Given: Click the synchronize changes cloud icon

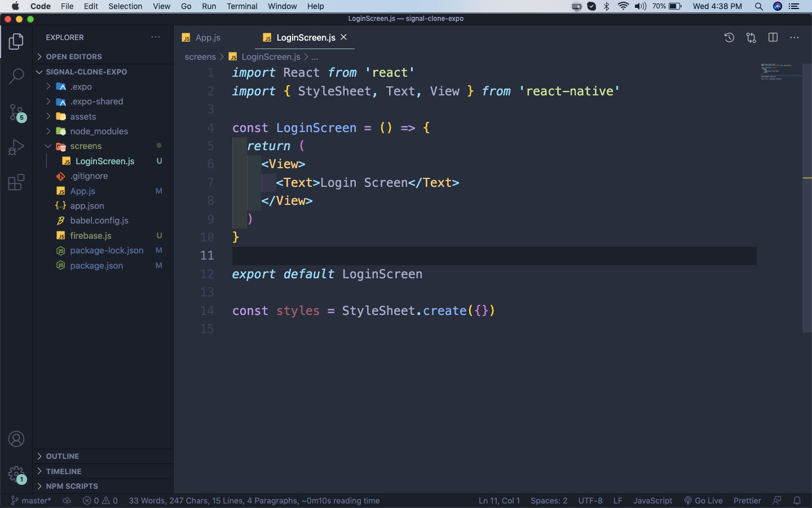Looking at the screenshot, I should (67, 501).
